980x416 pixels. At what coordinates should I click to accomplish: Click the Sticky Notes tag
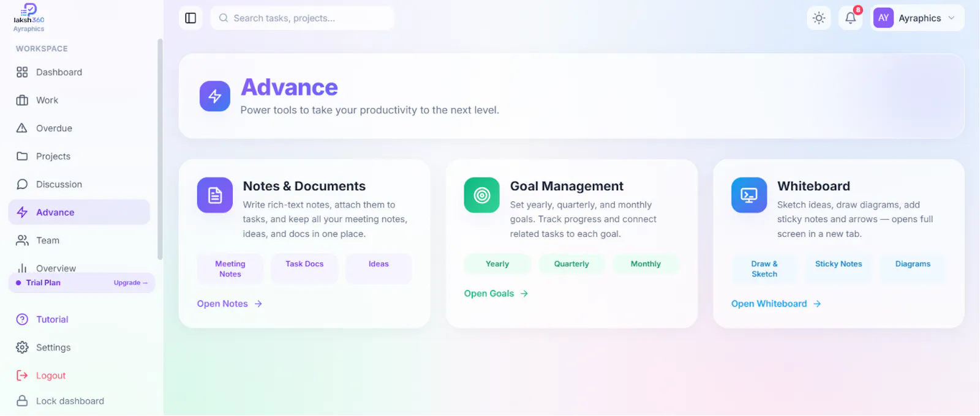pos(839,269)
